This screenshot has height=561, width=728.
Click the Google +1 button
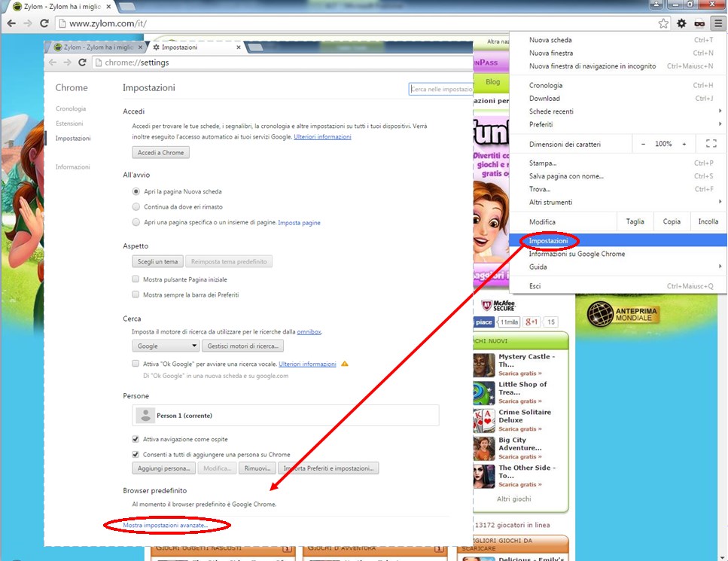pos(532,322)
